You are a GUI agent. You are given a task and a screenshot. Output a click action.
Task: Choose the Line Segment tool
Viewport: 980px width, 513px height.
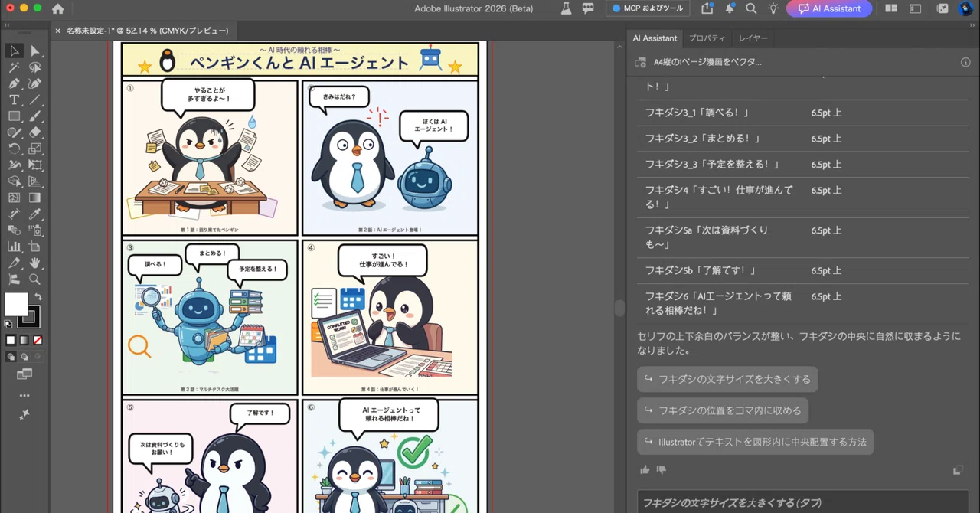(x=35, y=100)
